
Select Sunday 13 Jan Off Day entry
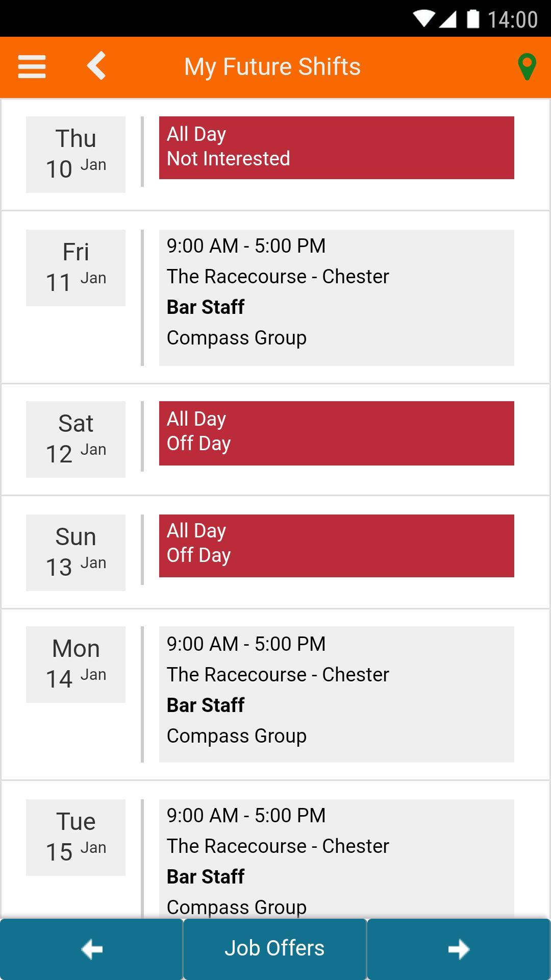pyautogui.click(x=336, y=546)
